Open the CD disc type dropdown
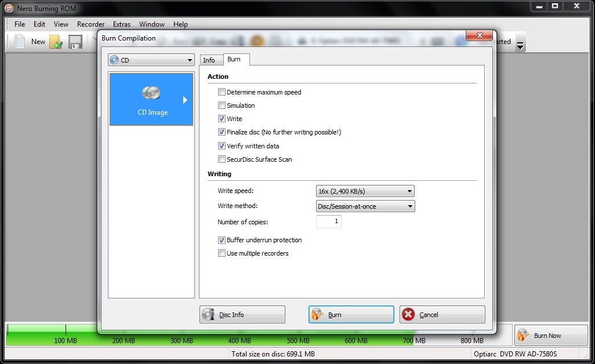 click(x=151, y=60)
